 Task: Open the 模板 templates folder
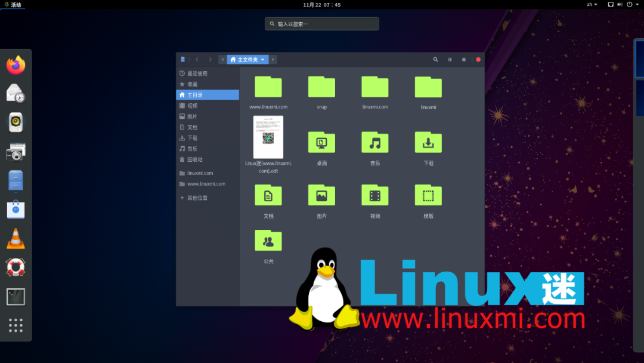(428, 195)
